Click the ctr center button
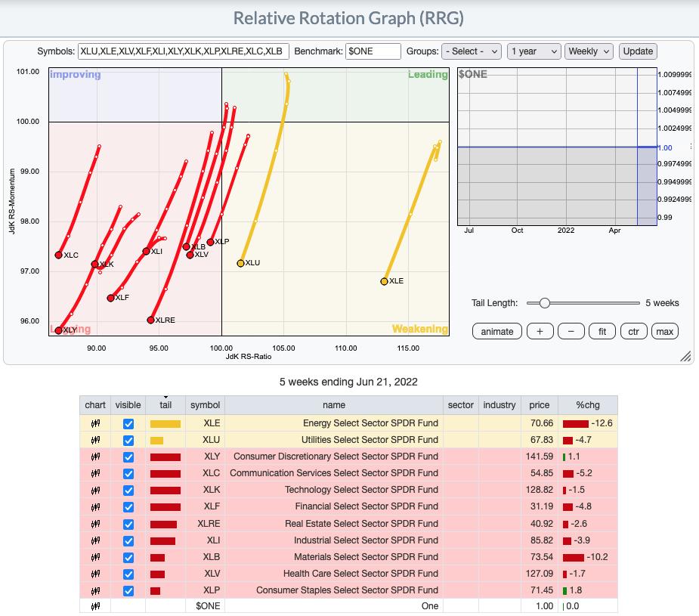The height and width of the screenshot is (616, 699). click(x=633, y=331)
